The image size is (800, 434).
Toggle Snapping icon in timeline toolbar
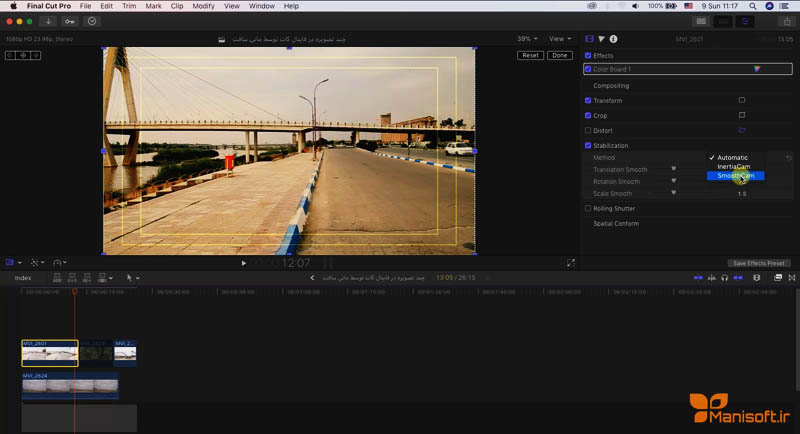tap(738, 278)
